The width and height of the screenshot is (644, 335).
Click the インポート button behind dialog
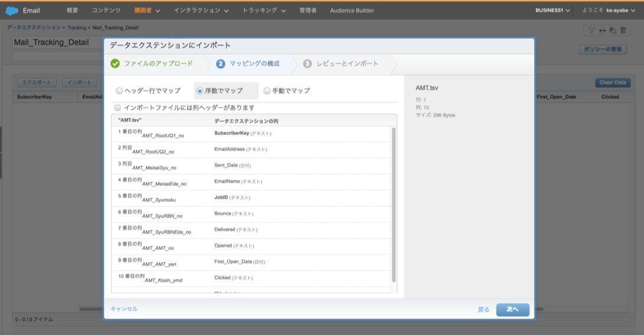coord(79,83)
